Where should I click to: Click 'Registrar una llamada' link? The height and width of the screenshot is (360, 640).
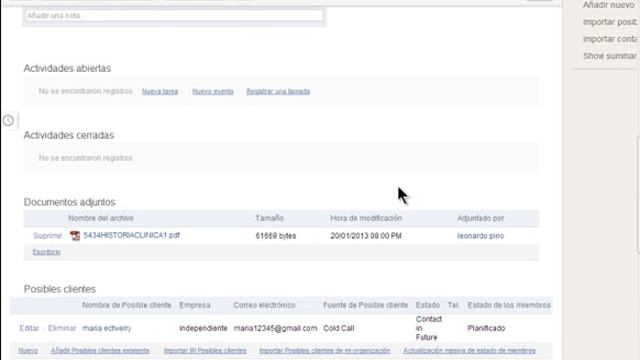click(x=278, y=91)
